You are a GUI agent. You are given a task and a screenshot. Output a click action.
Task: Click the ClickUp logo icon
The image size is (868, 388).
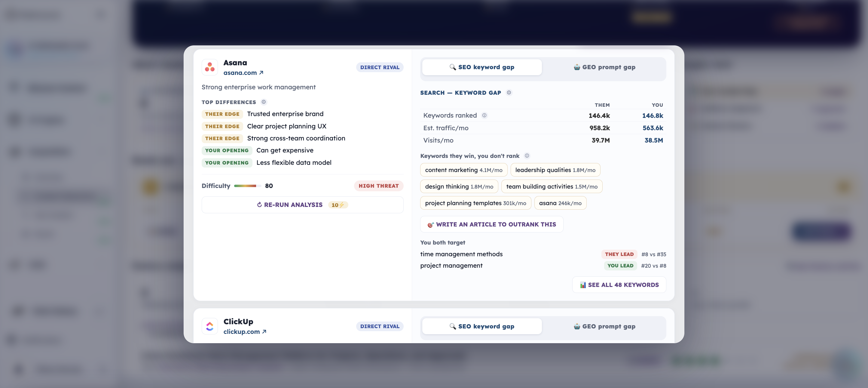tap(209, 326)
